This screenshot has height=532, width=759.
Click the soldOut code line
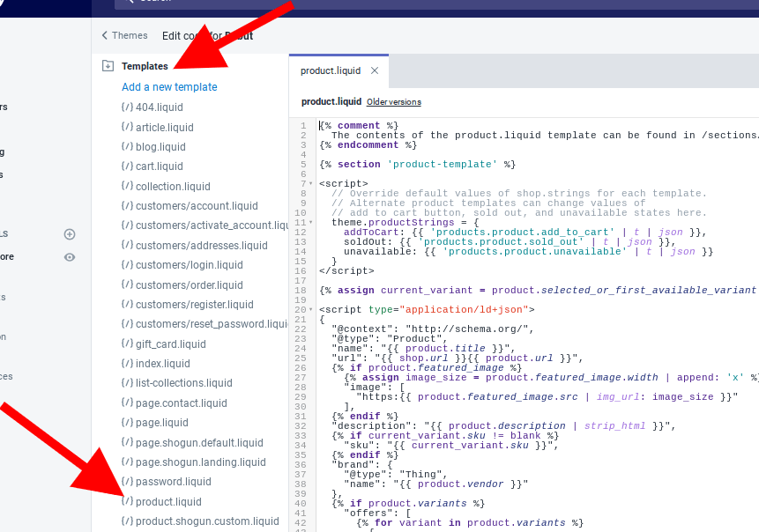point(510,242)
